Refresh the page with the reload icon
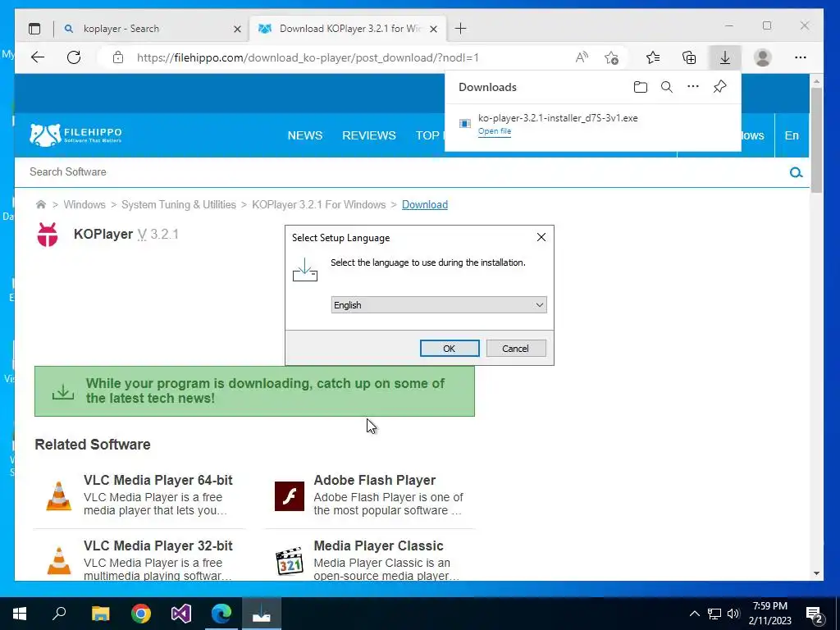The image size is (840, 630). click(74, 57)
